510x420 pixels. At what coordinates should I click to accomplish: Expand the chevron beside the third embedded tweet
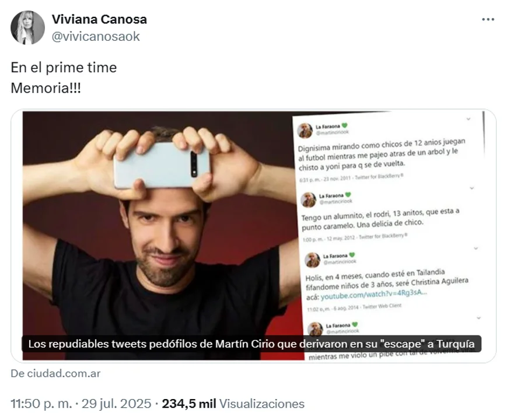476,249
